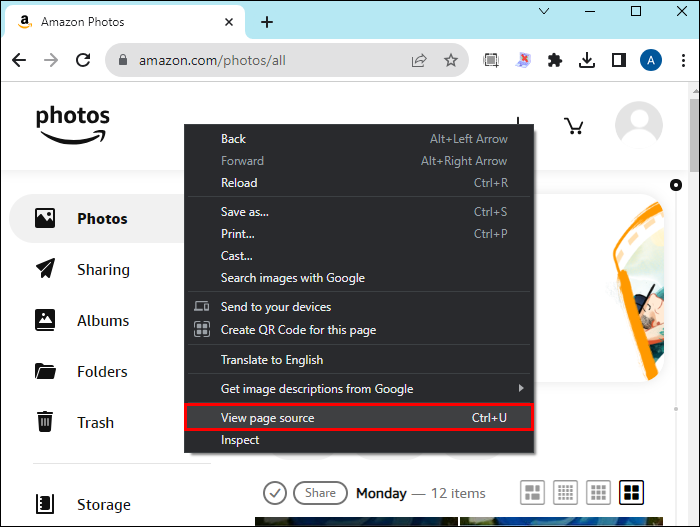Click the browser forward arrow
The width and height of the screenshot is (700, 527).
point(51,60)
